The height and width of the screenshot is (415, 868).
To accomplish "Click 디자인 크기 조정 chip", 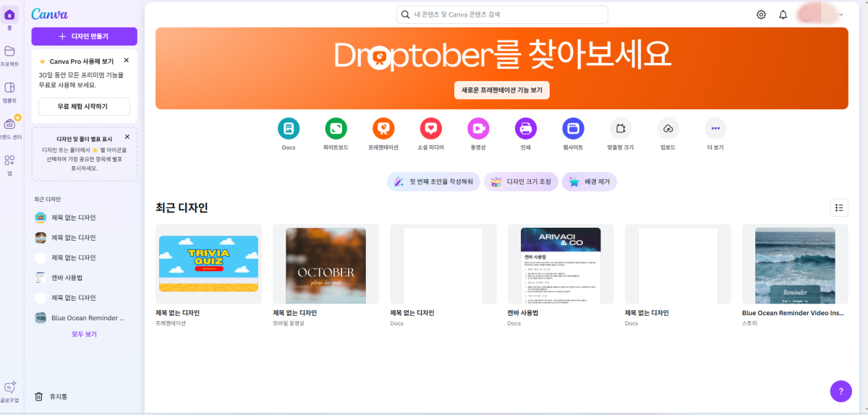I will click(x=522, y=182).
